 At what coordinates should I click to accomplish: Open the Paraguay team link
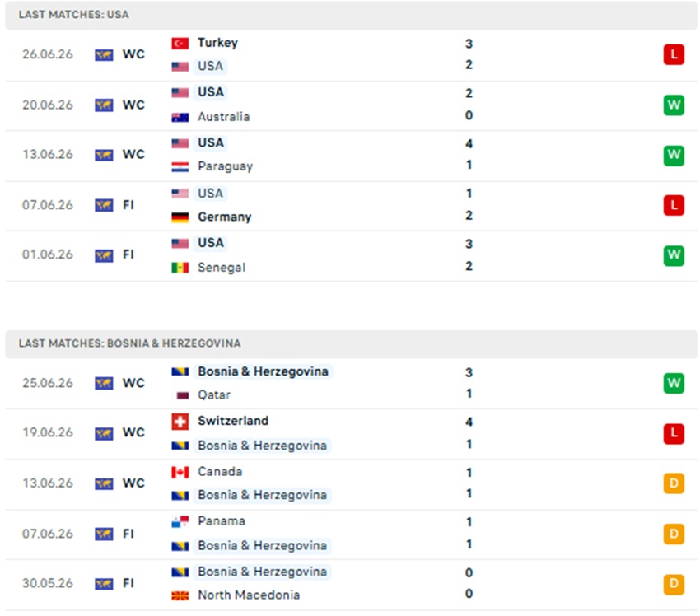click(x=225, y=166)
